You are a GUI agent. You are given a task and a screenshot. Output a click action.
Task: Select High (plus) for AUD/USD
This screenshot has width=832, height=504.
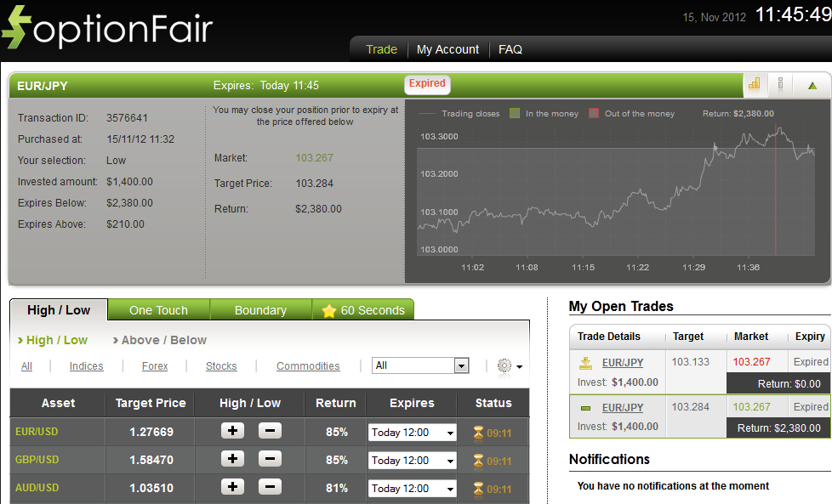tap(232, 486)
